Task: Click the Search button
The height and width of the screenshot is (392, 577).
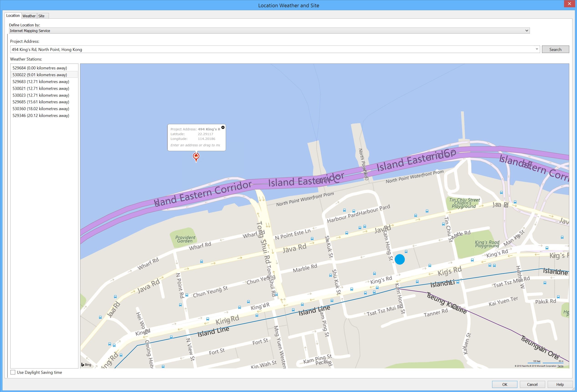Action: click(555, 49)
